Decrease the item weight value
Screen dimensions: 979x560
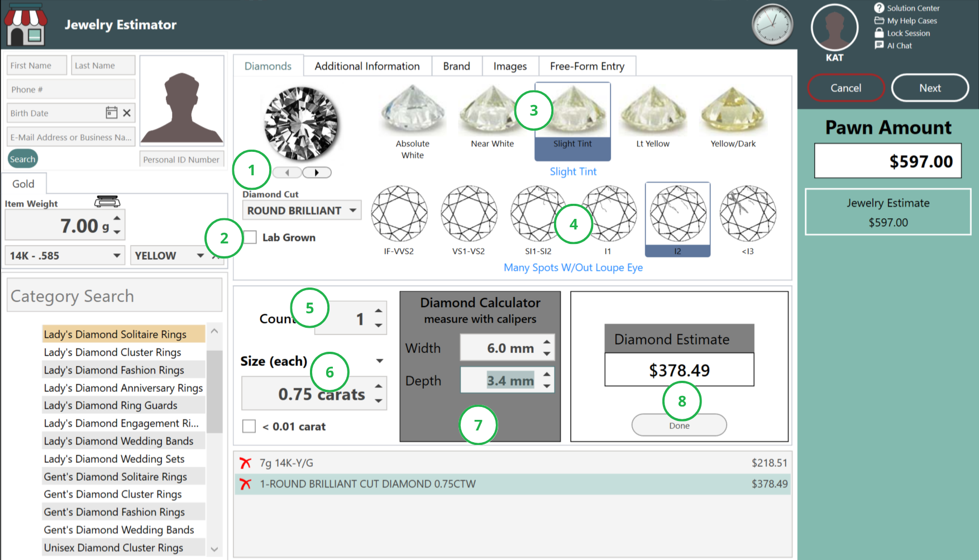[117, 232]
